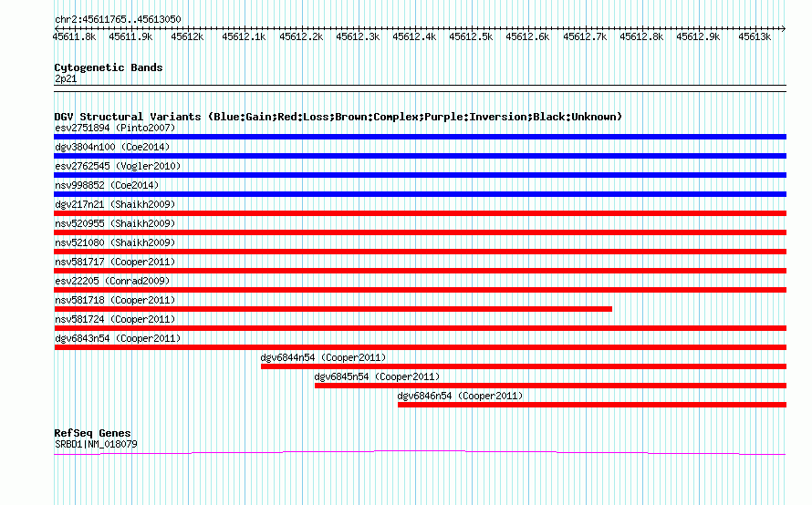Open the dgv3804n100 (Coe2014) variant label
Viewport: 812px width, 505px height.
coord(112,147)
